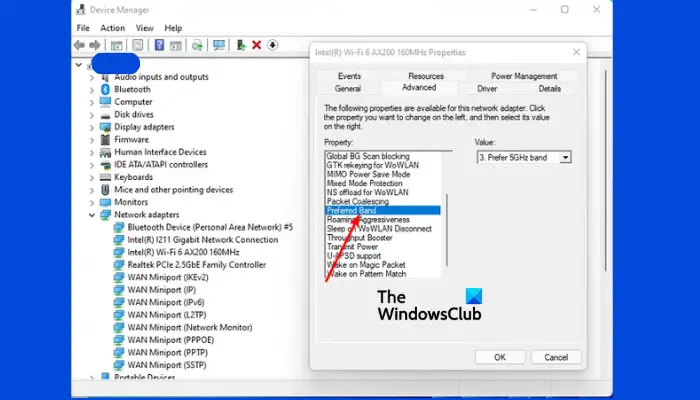Close the Intel Wi-Fi Properties dialog

tap(576, 52)
